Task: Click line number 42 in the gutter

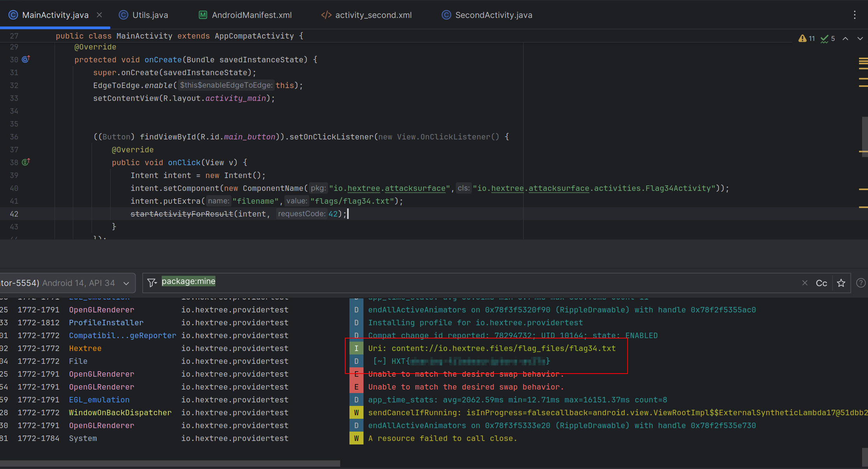Action: [x=14, y=214]
